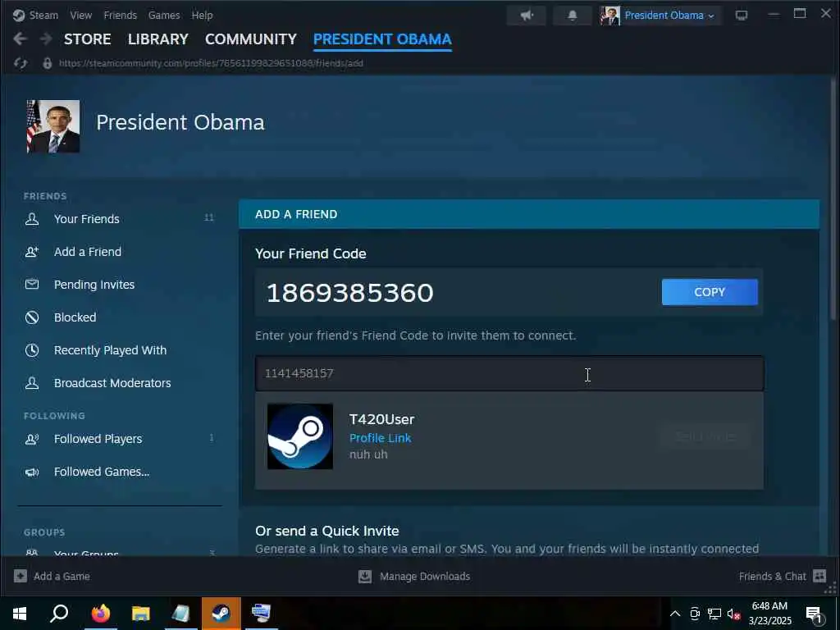Click the page vertical scrollbar
840x630 pixels.
(833, 199)
